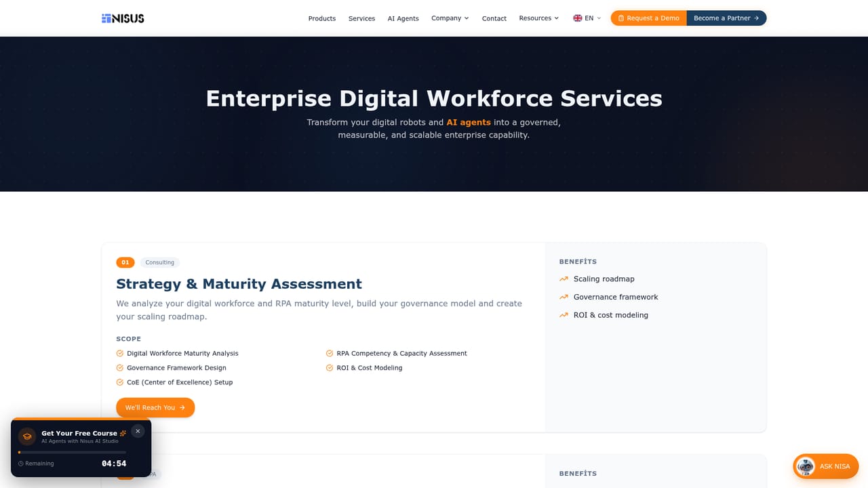Click the Enterprise Digital Workforce Services heading
This screenshot has height=488, width=868.
434,98
